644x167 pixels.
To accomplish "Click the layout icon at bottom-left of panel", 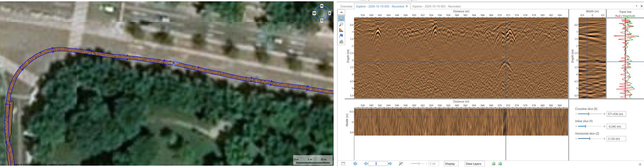I will (343, 164).
